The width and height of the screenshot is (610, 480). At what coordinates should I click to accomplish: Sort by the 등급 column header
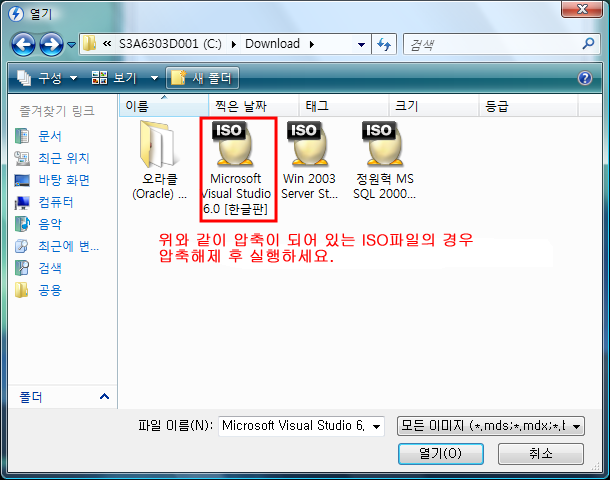[528, 106]
